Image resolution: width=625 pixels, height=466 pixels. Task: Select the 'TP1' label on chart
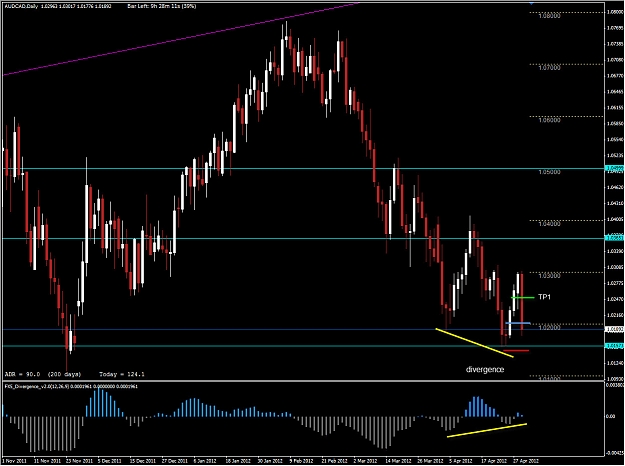click(x=544, y=297)
